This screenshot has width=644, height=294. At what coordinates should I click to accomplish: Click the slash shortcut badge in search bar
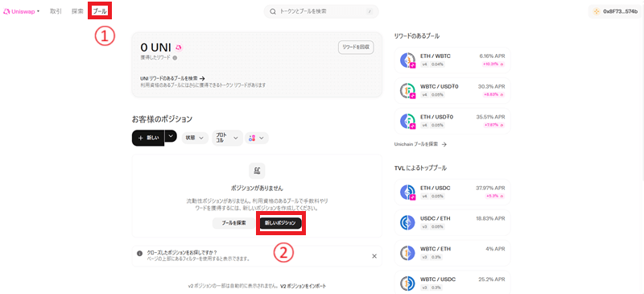369,12
